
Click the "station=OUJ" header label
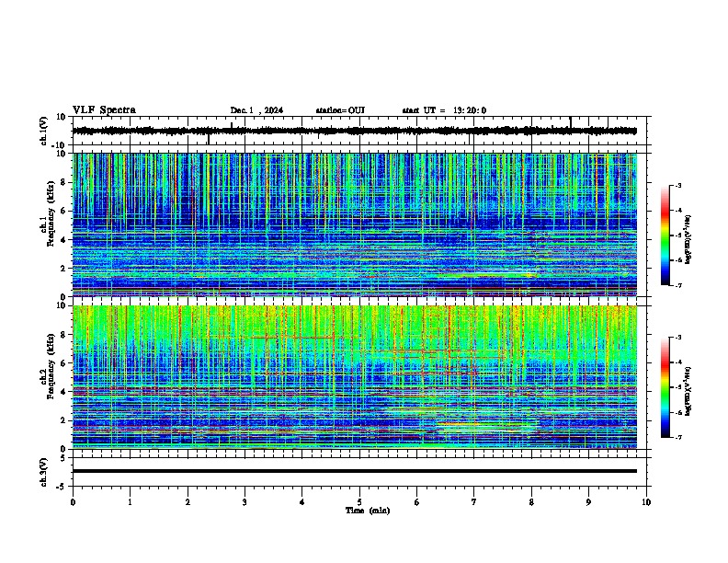(340, 110)
